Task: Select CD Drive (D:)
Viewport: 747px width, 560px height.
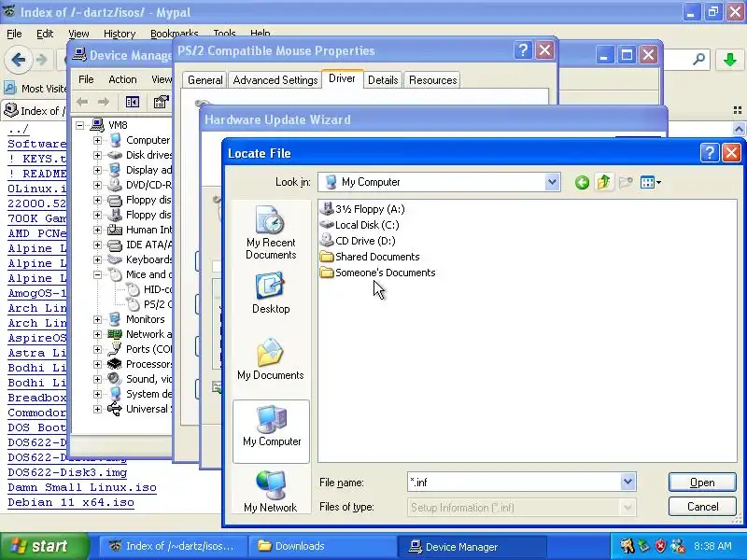Action: 358,241
